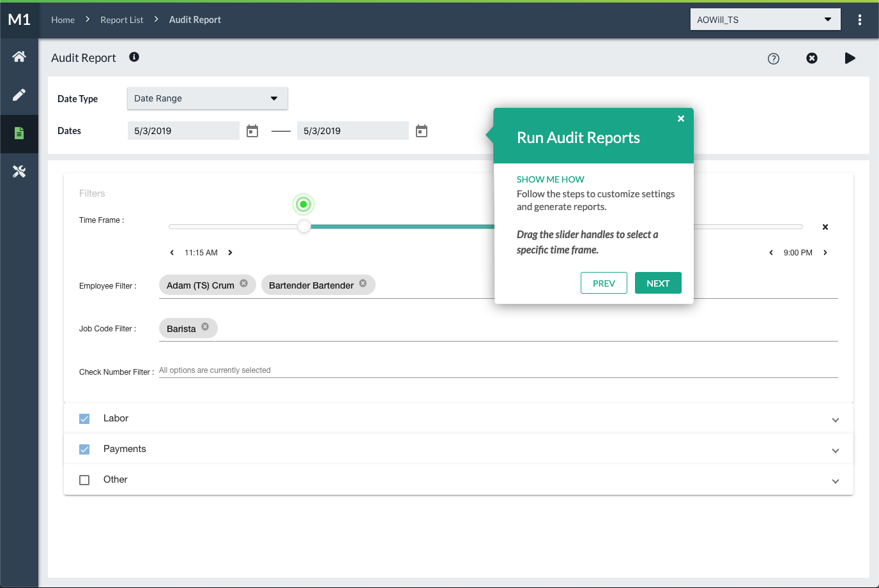Screen dimensions: 879x588
Task: Click the end date input field
Action: [353, 131]
